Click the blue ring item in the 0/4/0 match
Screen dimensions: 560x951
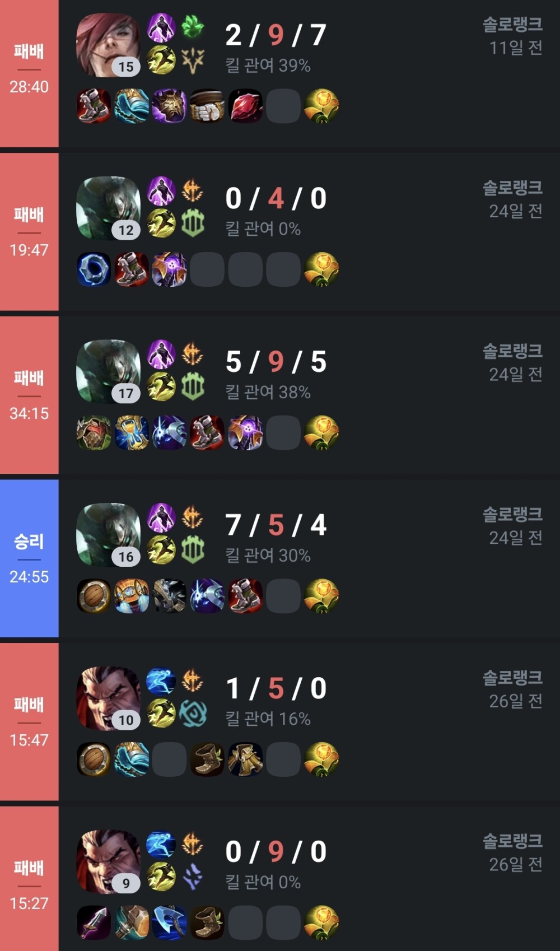tap(94, 269)
